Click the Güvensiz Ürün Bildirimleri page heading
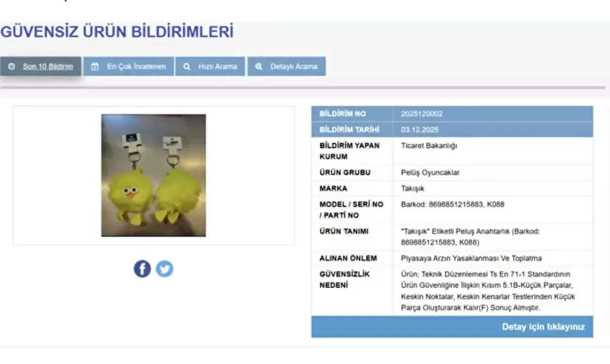This screenshot has height=364, width=610. pos(117,32)
